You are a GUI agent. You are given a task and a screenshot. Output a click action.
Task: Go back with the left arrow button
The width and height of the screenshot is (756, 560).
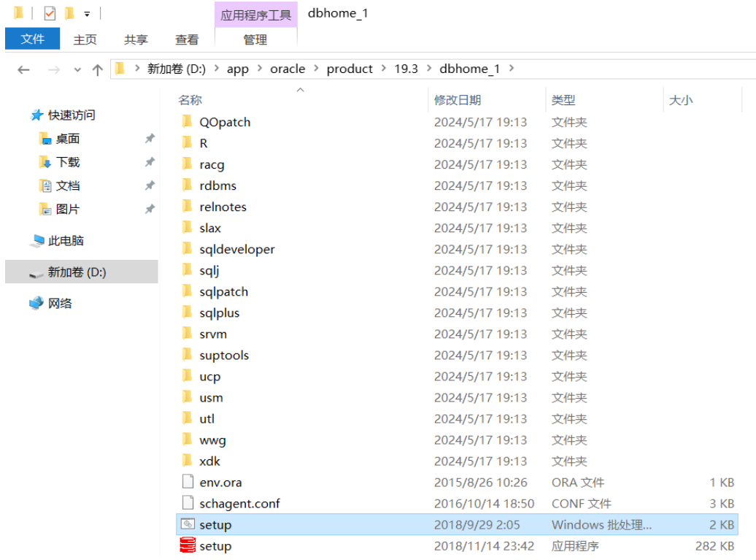(23, 70)
